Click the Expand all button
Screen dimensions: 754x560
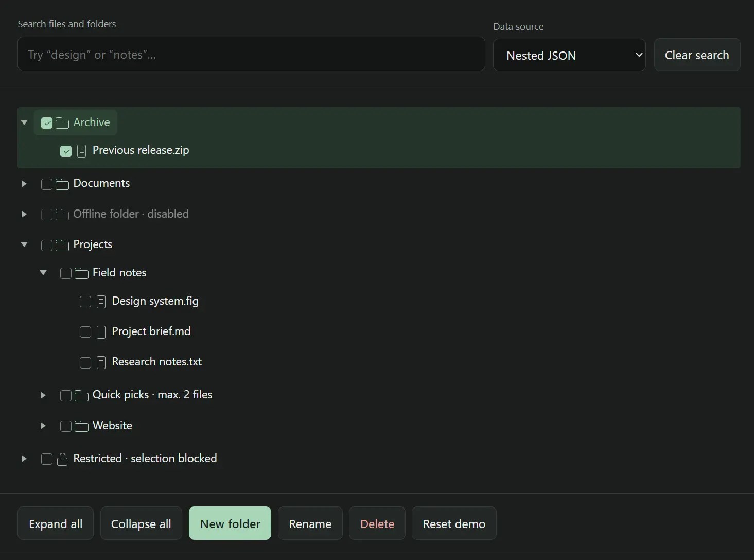(56, 523)
